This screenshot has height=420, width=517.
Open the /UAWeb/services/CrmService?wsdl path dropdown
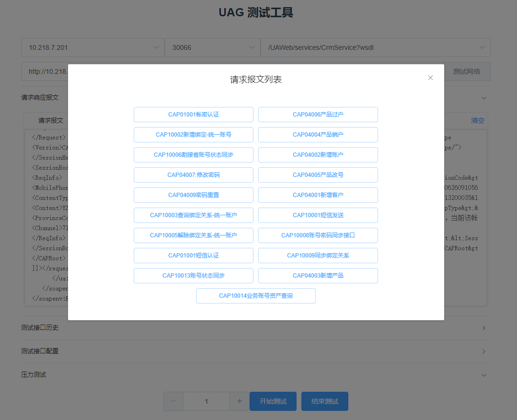(376, 47)
